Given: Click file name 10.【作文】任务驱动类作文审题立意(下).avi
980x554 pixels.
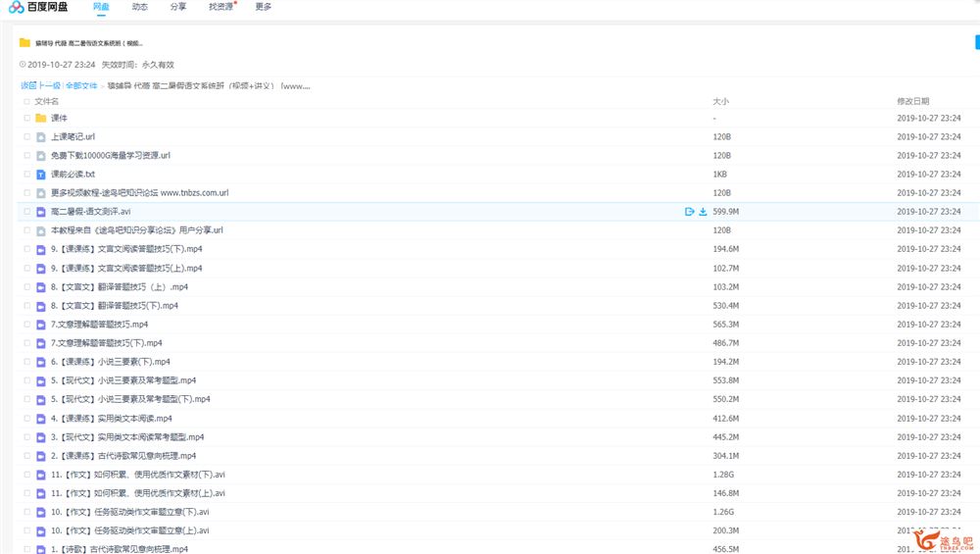Looking at the screenshot, I should (x=130, y=512).
